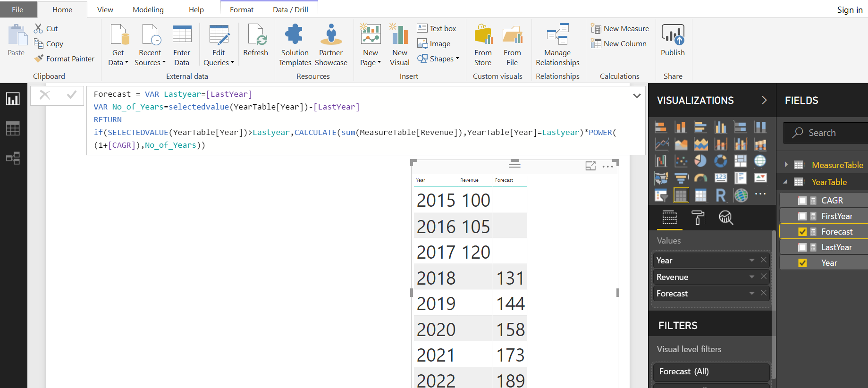Viewport: 868px width, 388px height.
Task: Switch to Data view in sidebar
Action: tap(13, 128)
